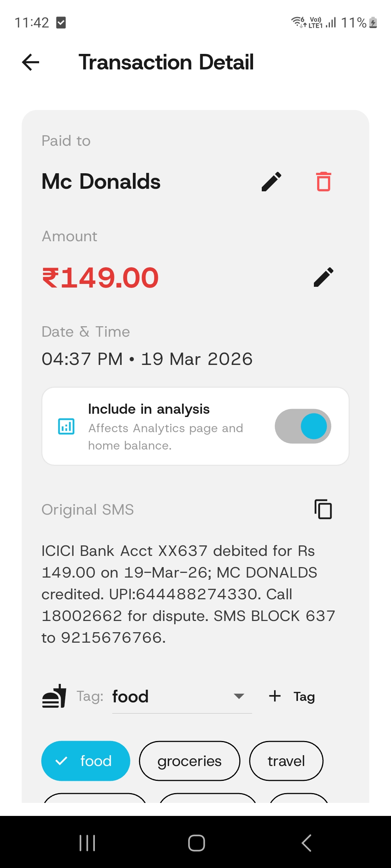Delete this transaction with trash icon
The height and width of the screenshot is (868, 391).
pyautogui.click(x=323, y=181)
